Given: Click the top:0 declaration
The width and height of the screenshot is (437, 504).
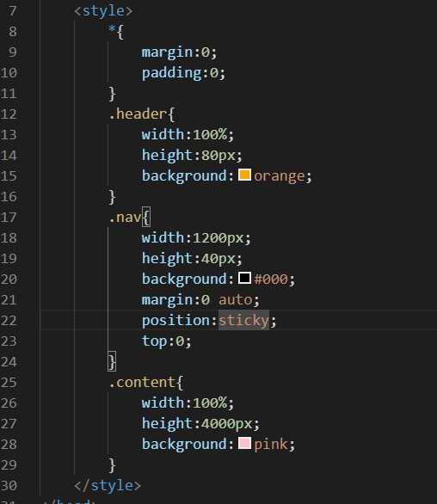Looking at the screenshot, I should pos(167,341).
